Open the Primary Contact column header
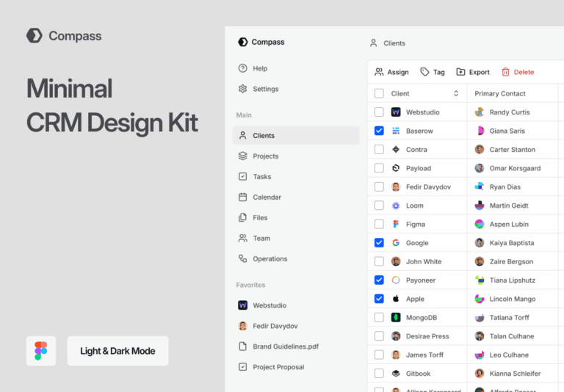Viewport: 564px width, 392px height. click(x=500, y=93)
